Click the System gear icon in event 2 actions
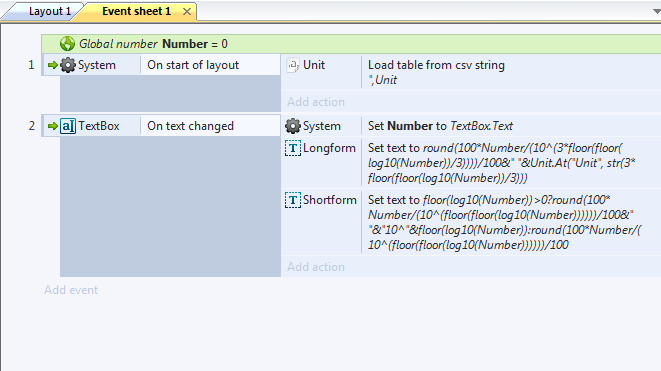The height and width of the screenshot is (371, 661). tap(293, 126)
